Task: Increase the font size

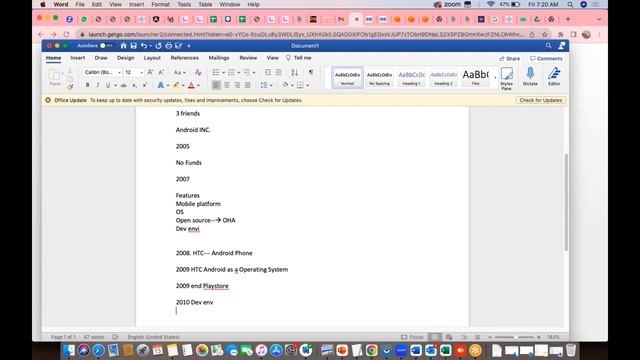Action: [x=150, y=72]
